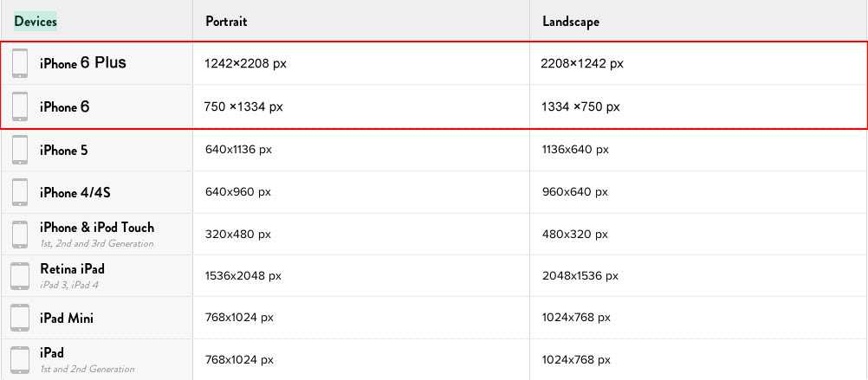868x380 pixels.
Task: Click the Landscape column header
Action: click(570, 21)
